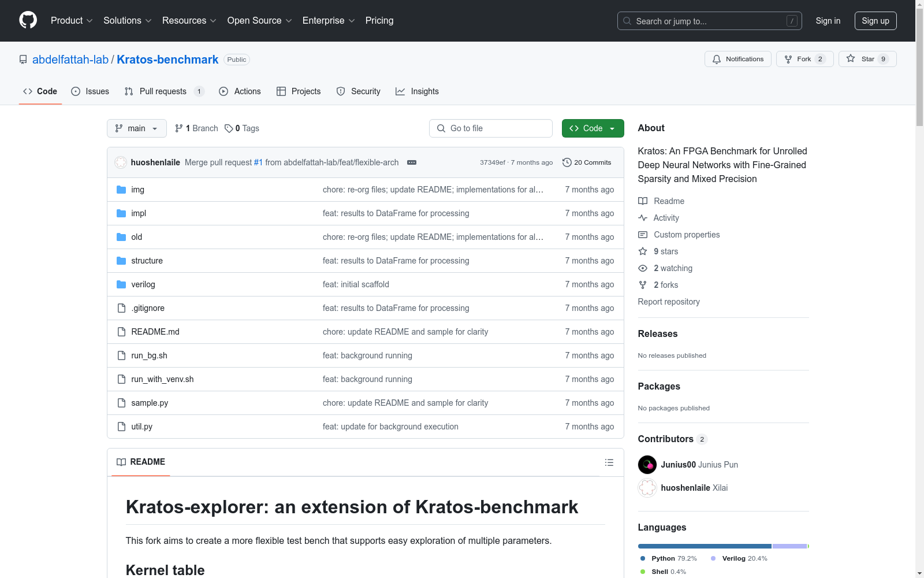This screenshot has height=578, width=924.
Task: Click the Notifications bell icon
Action: click(x=717, y=59)
